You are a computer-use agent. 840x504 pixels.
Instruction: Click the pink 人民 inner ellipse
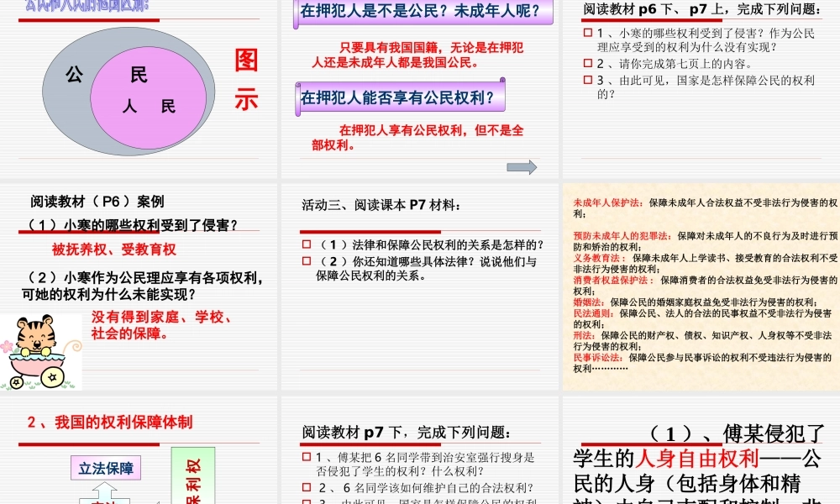coord(149,97)
